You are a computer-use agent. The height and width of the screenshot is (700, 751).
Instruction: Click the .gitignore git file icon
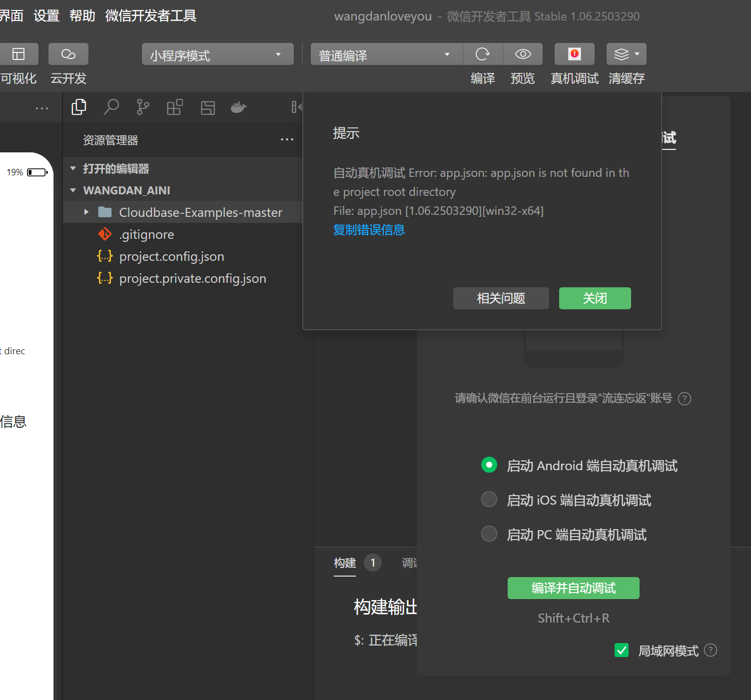(105, 234)
